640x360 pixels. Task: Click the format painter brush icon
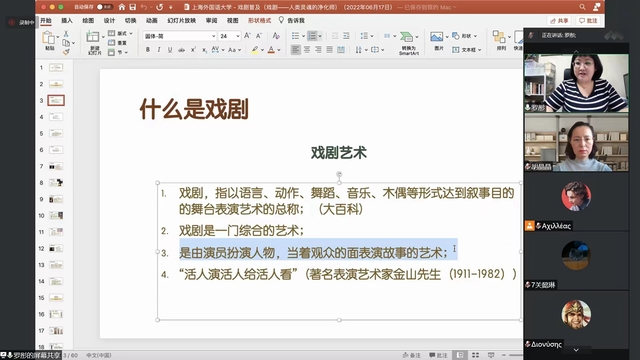point(66,51)
